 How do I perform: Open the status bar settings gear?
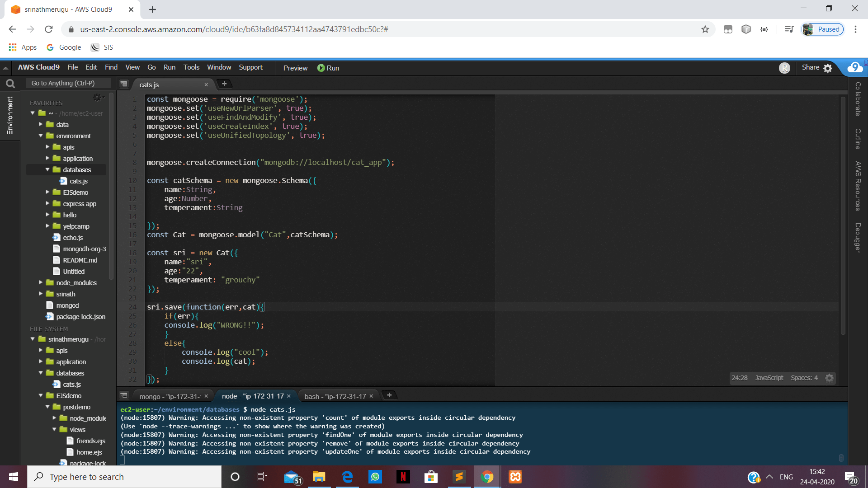point(830,378)
